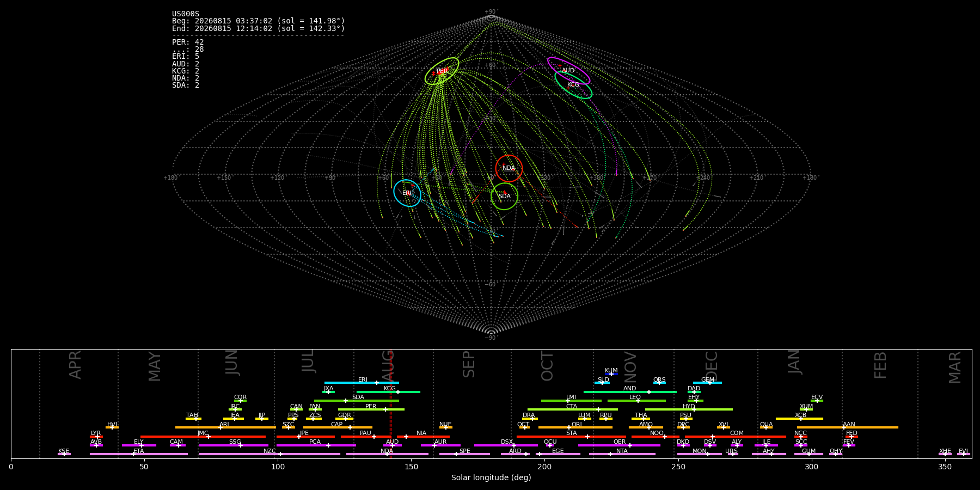Click the AUG month label
Screen dimensions: 980x490
coord(388,366)
